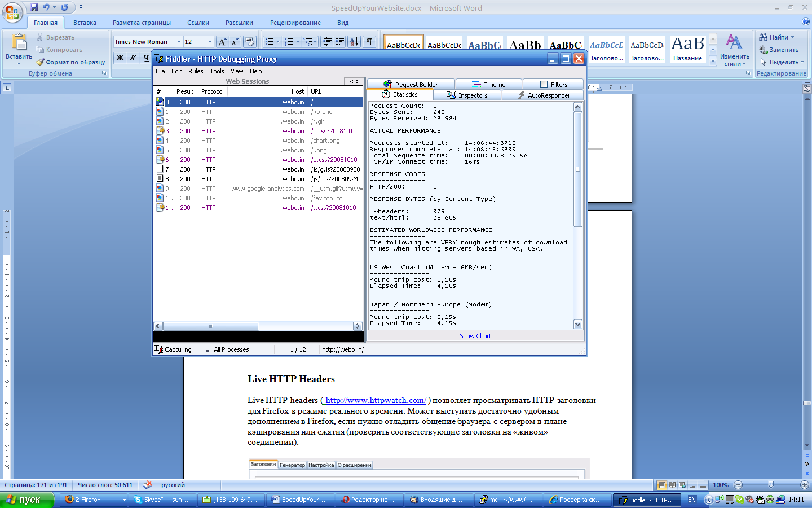The image size is (812, 508).
Task: Click the Grow Font icon
Action: (222, 42)
